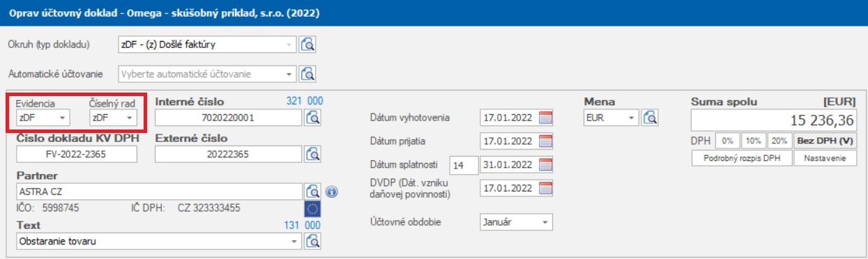Toggle the 20% DPH button
This screenshot has width=868, height=259.
pyautogui.click(x=780, y=140)
